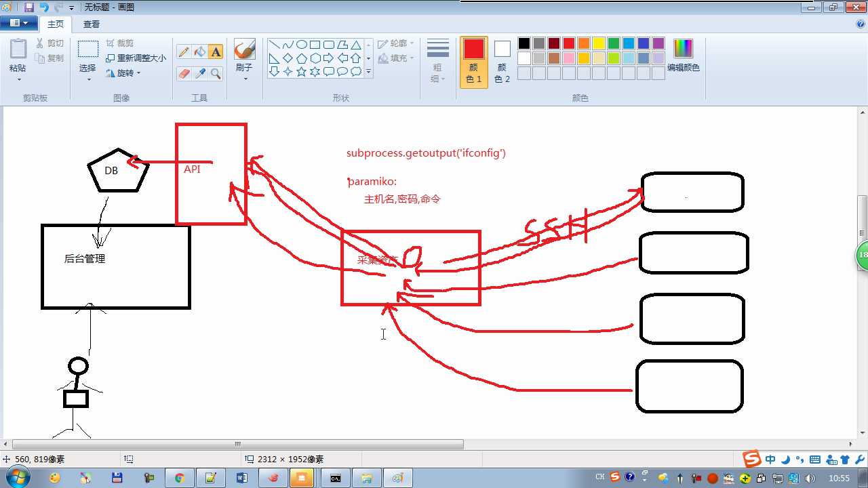Open the Fill (填充) dropdown

click(396, 58)
